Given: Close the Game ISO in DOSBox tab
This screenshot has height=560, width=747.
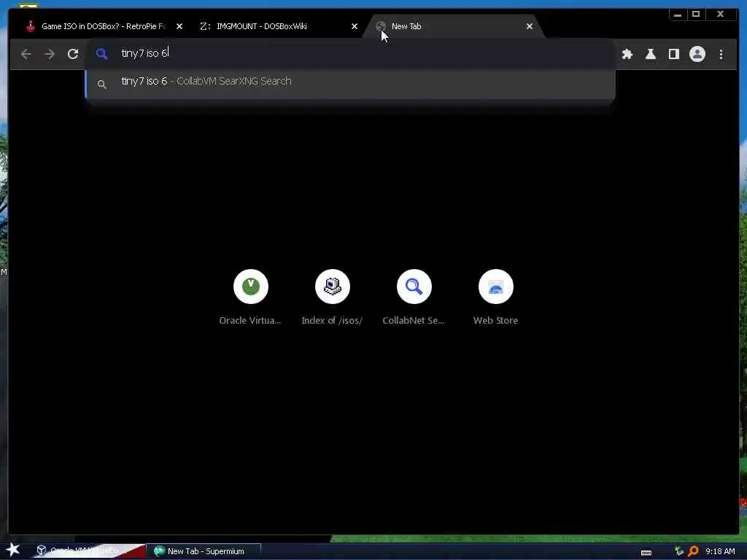Looking at the screenshot, I should tap(179, 26).
